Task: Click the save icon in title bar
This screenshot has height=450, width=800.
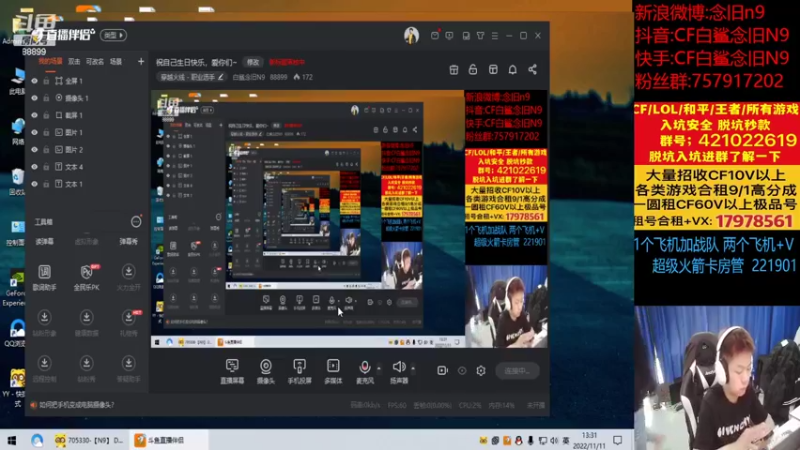Action: [466, 36]
